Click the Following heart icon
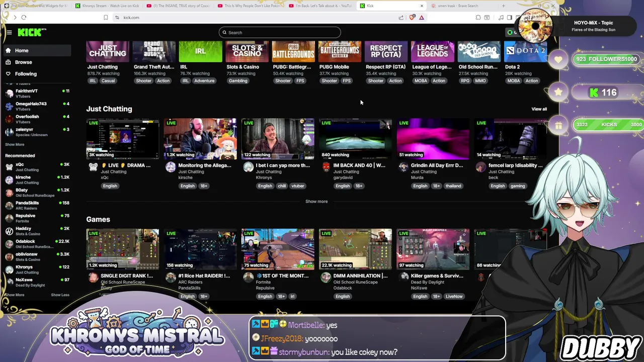644x362 pixels. [8, 74]
